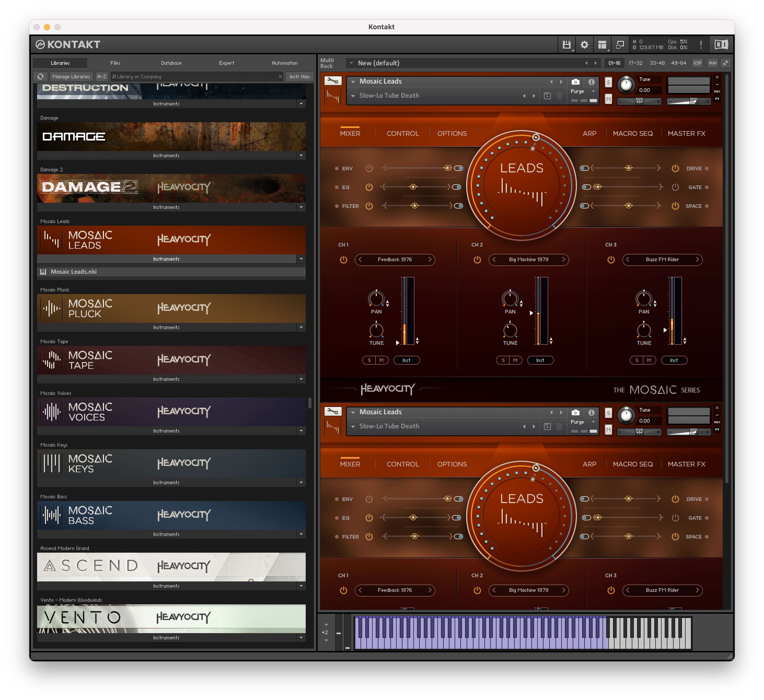
Task: Open the first Mosaic Leads wrench edit icon
Action: point(333,81)
